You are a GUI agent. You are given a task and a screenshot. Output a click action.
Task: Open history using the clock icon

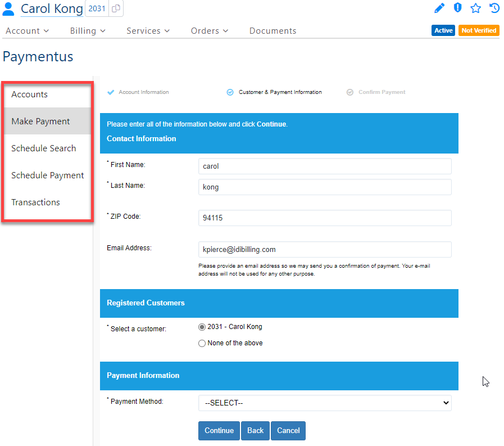pyautogui.click(x=494, y=8)
